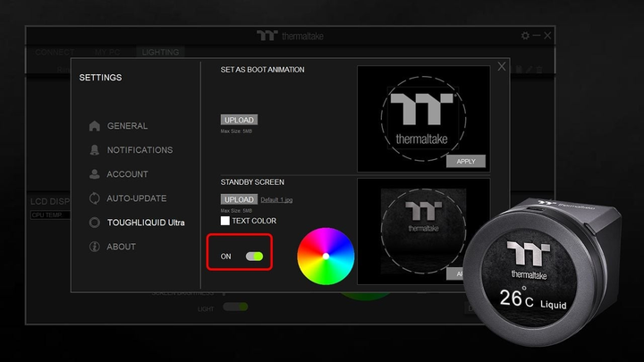
Task: Click the About info icon
Action: click(95, 247)
